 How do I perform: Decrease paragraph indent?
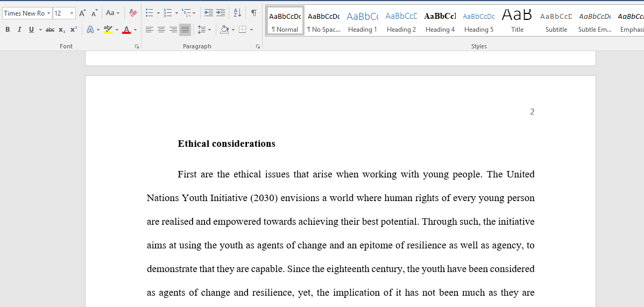(209, 13)
